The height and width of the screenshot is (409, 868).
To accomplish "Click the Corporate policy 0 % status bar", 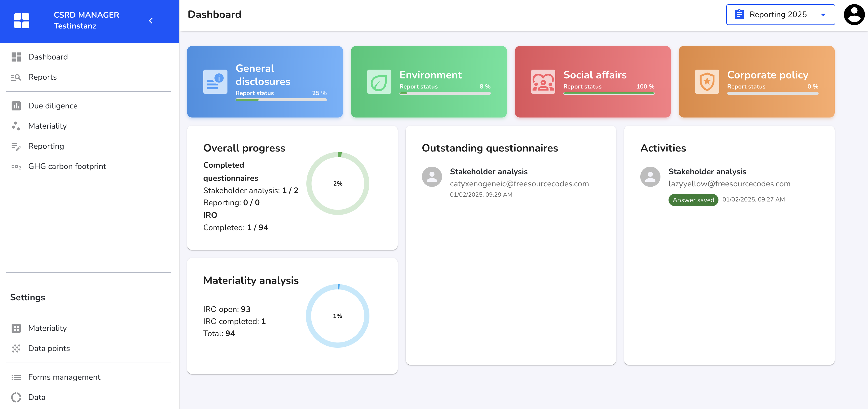I will [773, 93].
